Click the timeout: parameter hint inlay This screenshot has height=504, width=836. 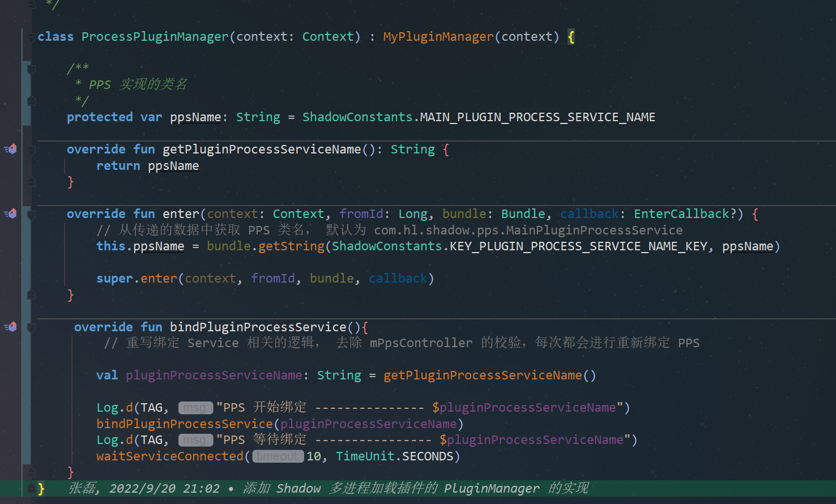tap(278, 456)
